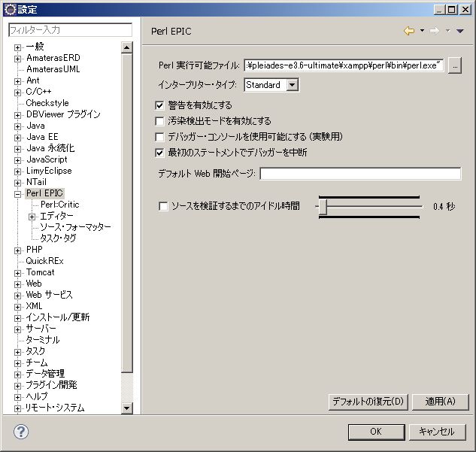Click the デフォルト Web 開始ページ input field
Viewport: 476px width, 452px height.
pos(360,174)
